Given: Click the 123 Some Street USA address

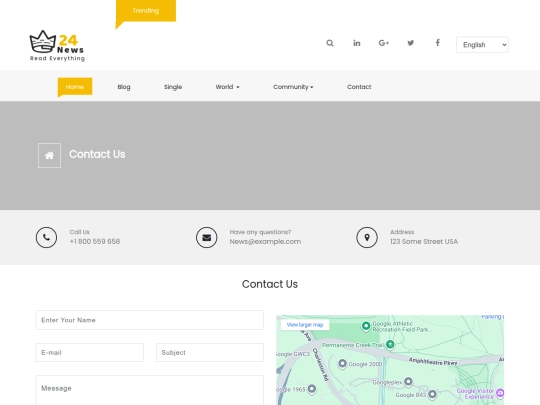Looking at the screenshot, I should point(424,241).
